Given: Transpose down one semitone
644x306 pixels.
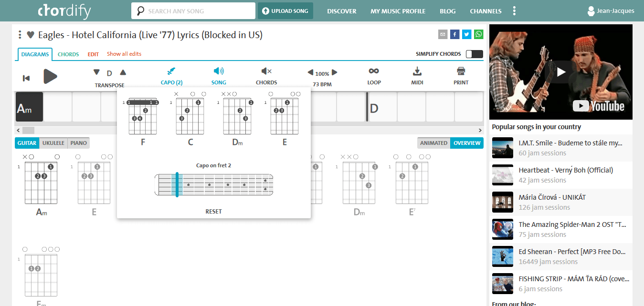Looking at the screenshot, I should coord(96,72).
